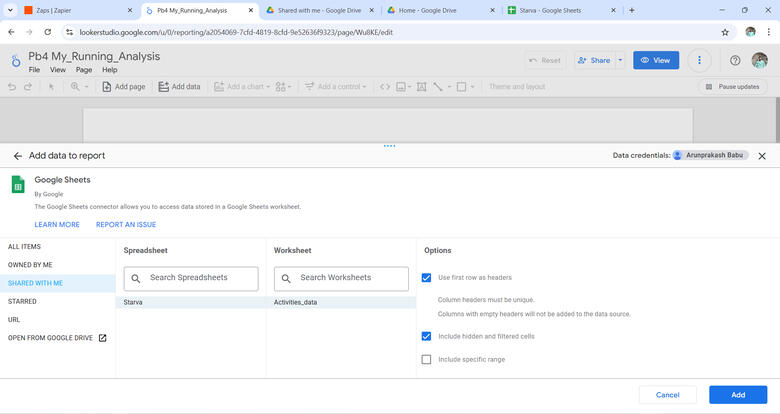The height and width of the screenshot is (414, 780).
Task: Open the LEARN MORE link
Action: (57, 224)
